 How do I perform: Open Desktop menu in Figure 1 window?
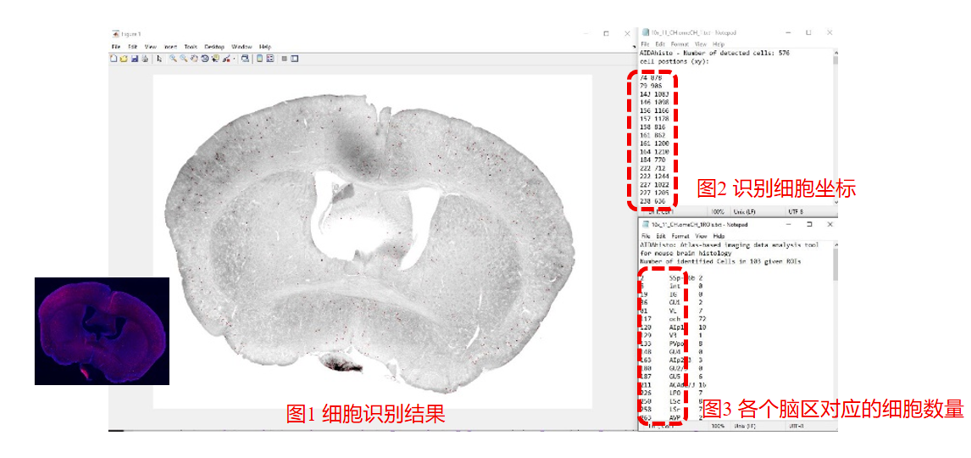[x=214, y=46]
